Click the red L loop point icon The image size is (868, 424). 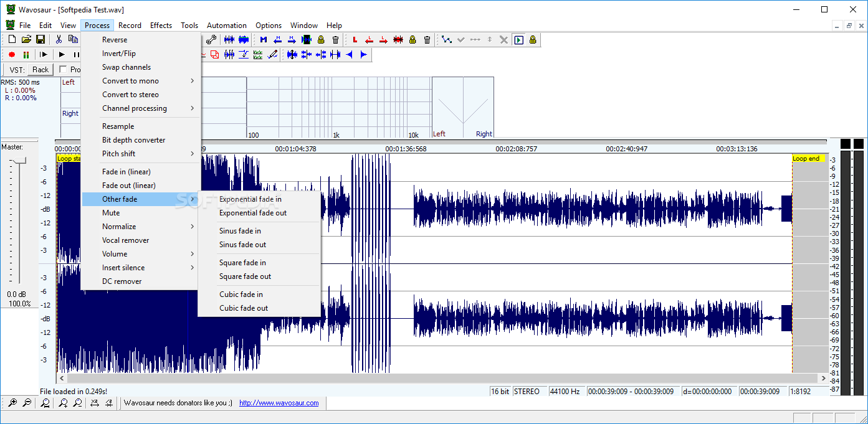(x=355, y=39)
